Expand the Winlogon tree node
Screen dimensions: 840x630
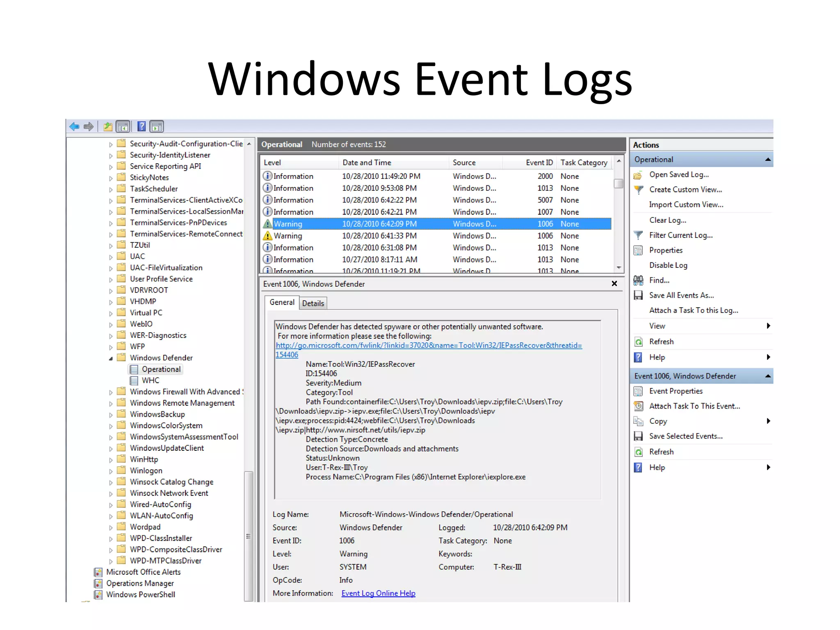point(111,471)
